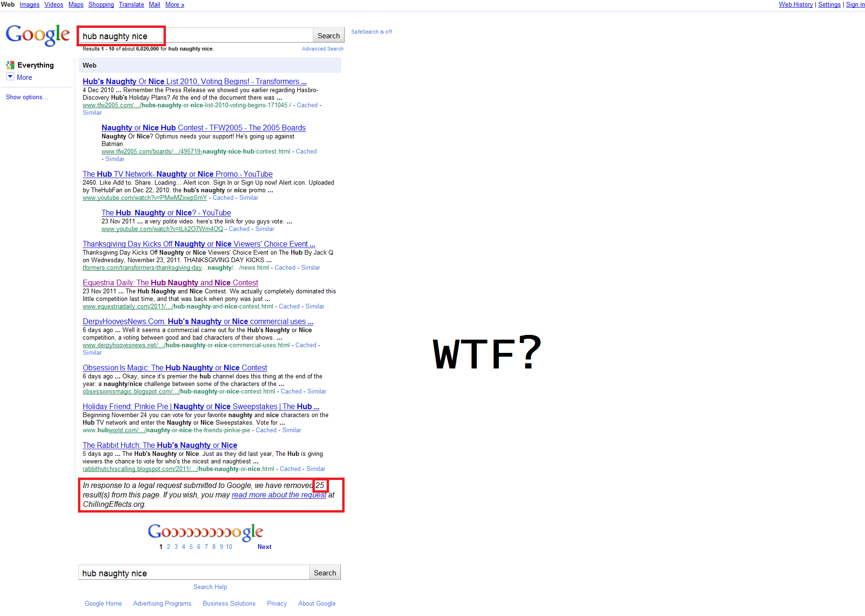The image size is (865, 616).
Task: Open 'The Hub: Naughty or Nice? - YouTube' result
Action: pyautogui.click(x=166, y=213)
